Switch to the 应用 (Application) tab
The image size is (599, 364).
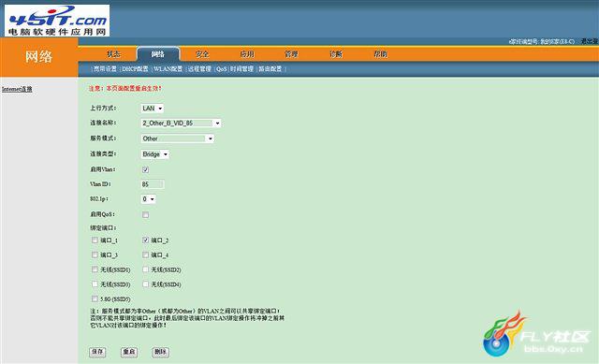247,54
